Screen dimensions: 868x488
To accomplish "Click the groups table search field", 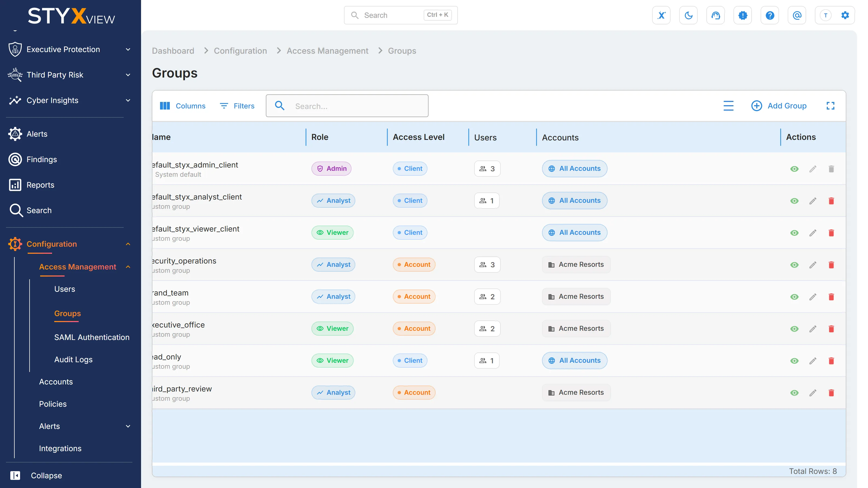I will coord(347,106).
